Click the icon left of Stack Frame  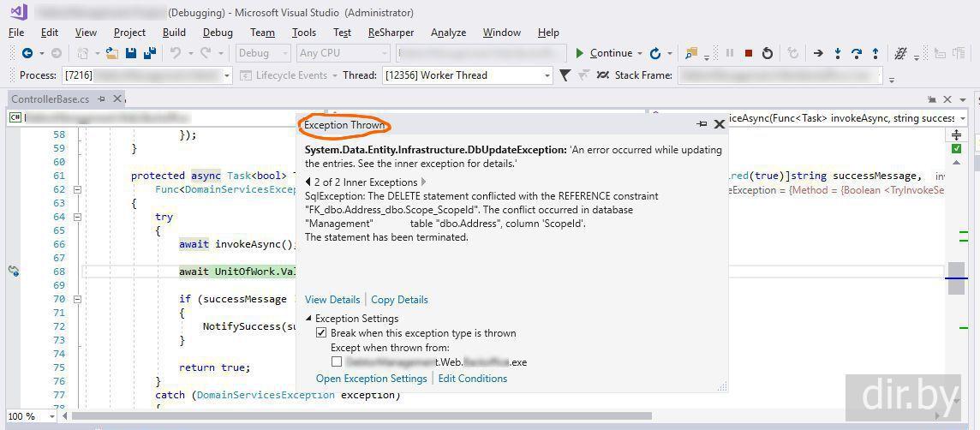click(x=602, y=75)
